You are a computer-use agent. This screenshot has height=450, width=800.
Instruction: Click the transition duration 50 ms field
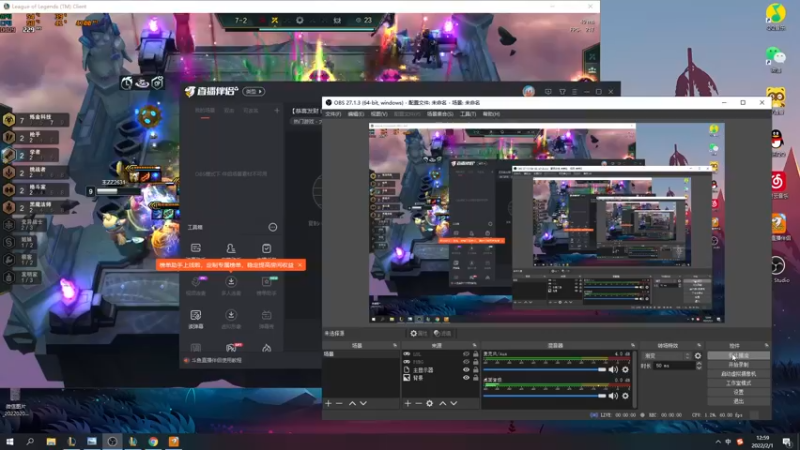click(x=673, y=366)
